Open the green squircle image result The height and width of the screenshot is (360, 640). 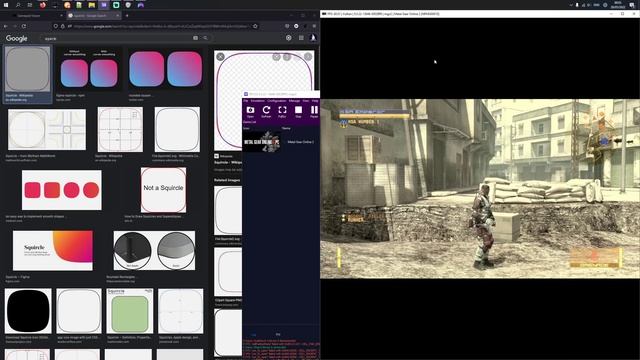130,311
